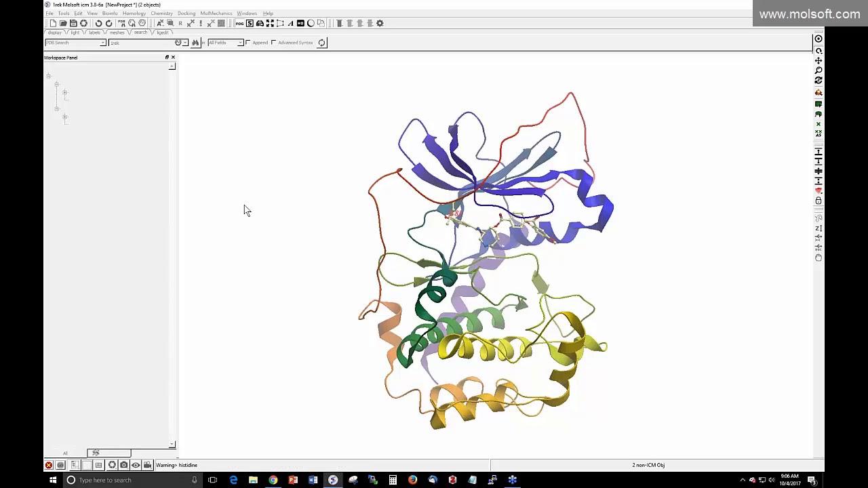Click the movie camera record icon
Viewport: 868px width, 488px height.
tap(147, 465)
